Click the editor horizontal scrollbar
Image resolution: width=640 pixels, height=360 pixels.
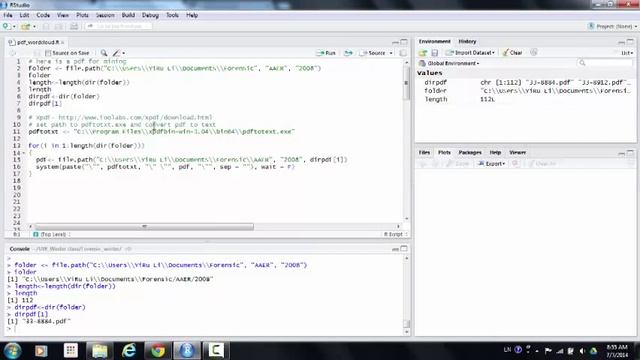(x=144, y=226)
